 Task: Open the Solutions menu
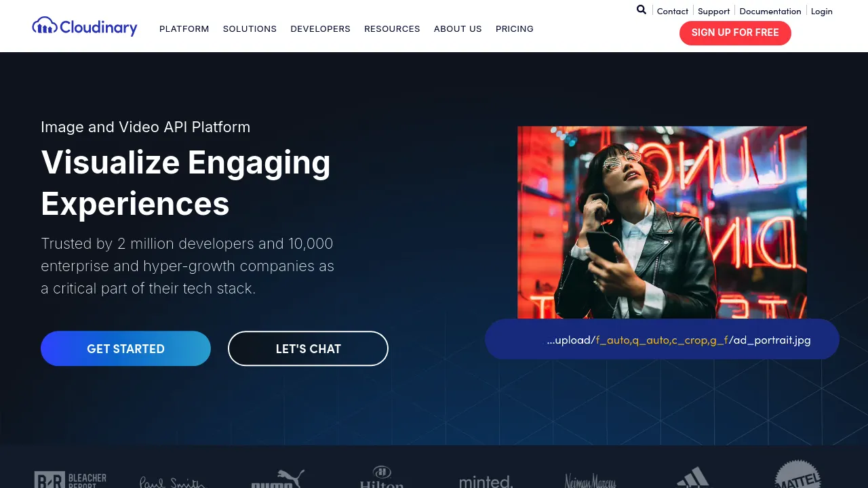tap(250, 29)
